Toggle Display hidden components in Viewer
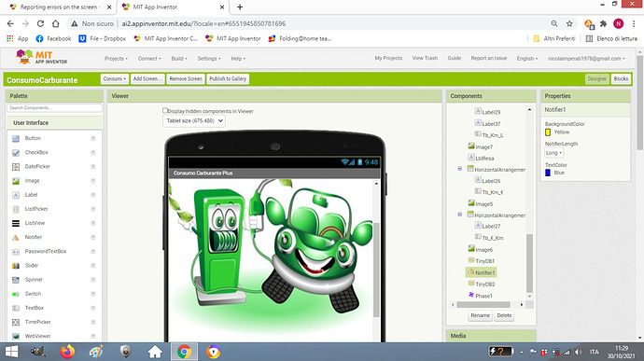 tap(165, 110)
